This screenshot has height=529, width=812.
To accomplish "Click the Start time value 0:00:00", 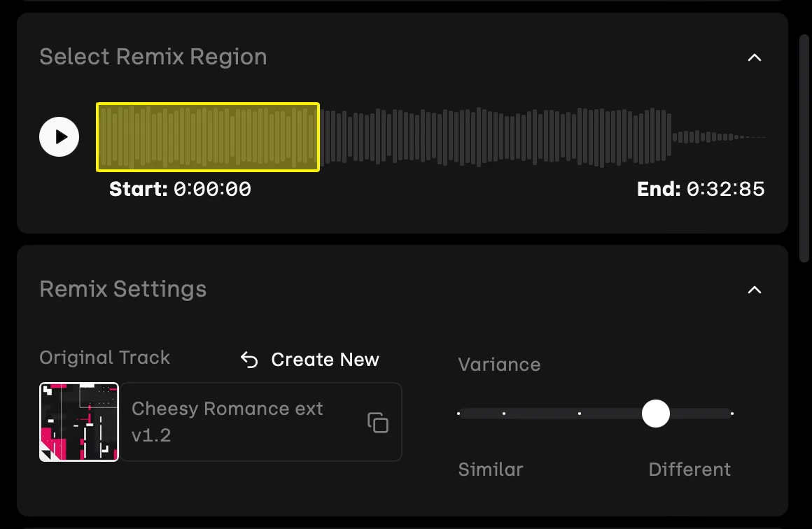I will coord(212,189).
